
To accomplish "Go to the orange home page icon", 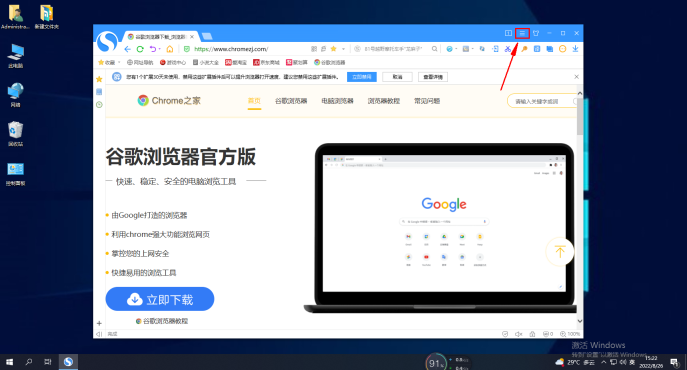I will pyautogui.click(x=170, y=49).
